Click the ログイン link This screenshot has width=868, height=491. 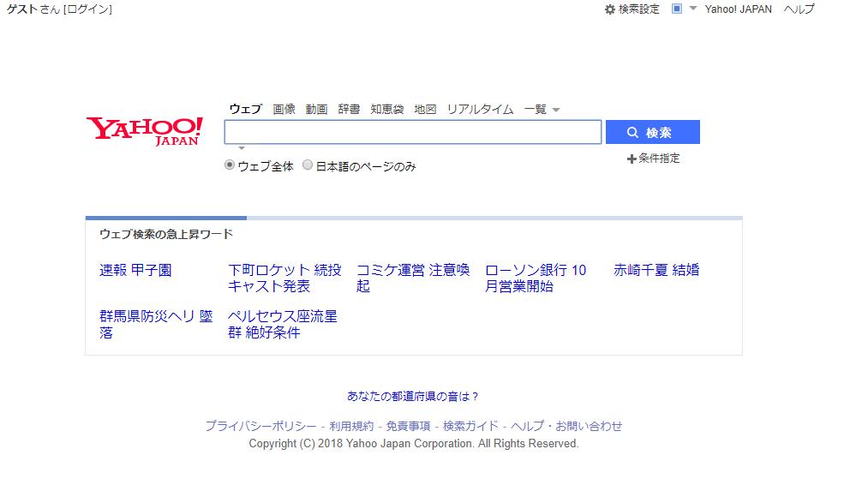click(88, 9)
